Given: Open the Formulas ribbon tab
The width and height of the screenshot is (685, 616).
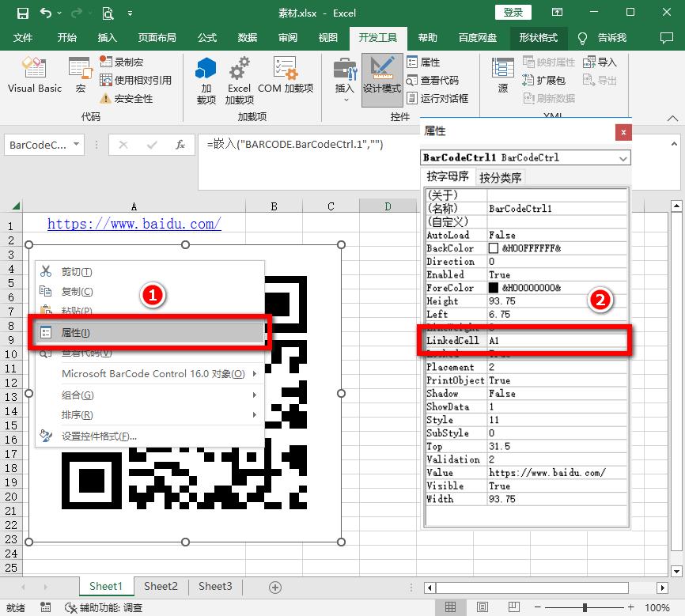Looking at the screenshot, I should [207, 38].
